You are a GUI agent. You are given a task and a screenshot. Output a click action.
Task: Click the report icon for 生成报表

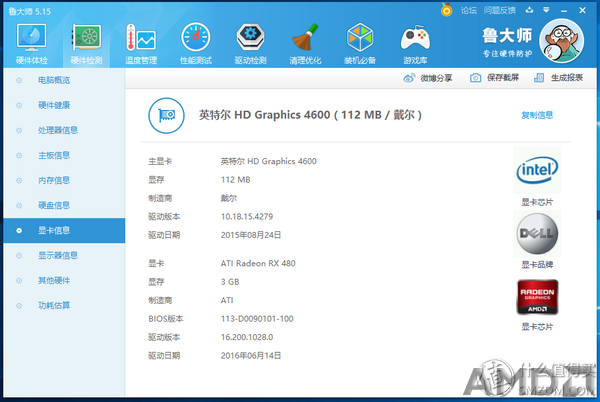click(x=539, y=78)
